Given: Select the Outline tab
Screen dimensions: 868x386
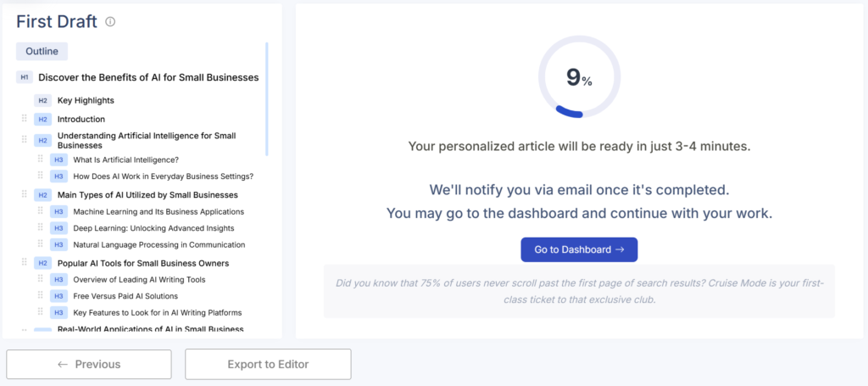Looking at the screenshot, I should point(42,51).
